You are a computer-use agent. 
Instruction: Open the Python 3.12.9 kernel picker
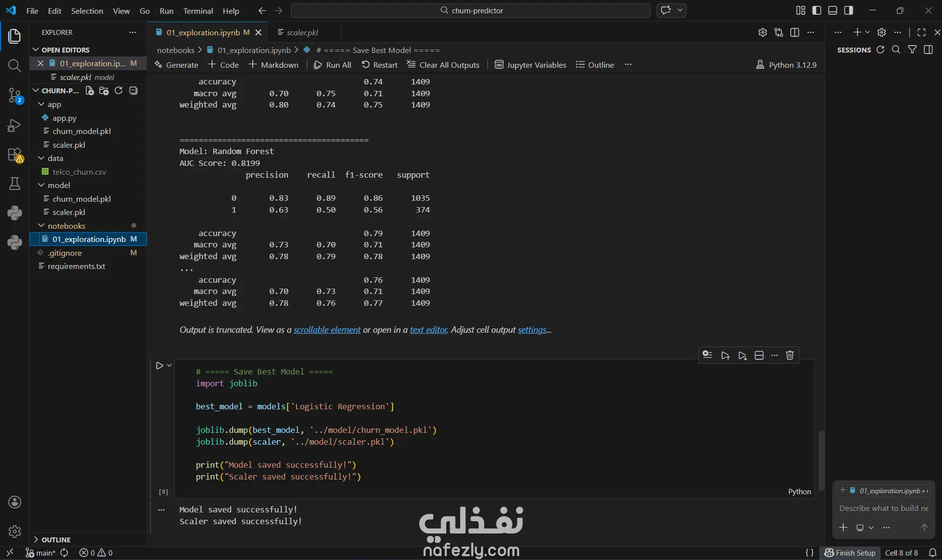(786, 65)
